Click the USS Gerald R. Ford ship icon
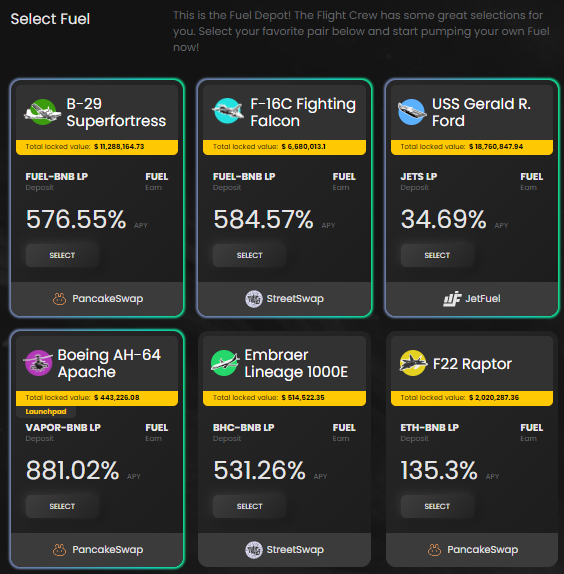 pyautogui.click(x=412, y=112)
